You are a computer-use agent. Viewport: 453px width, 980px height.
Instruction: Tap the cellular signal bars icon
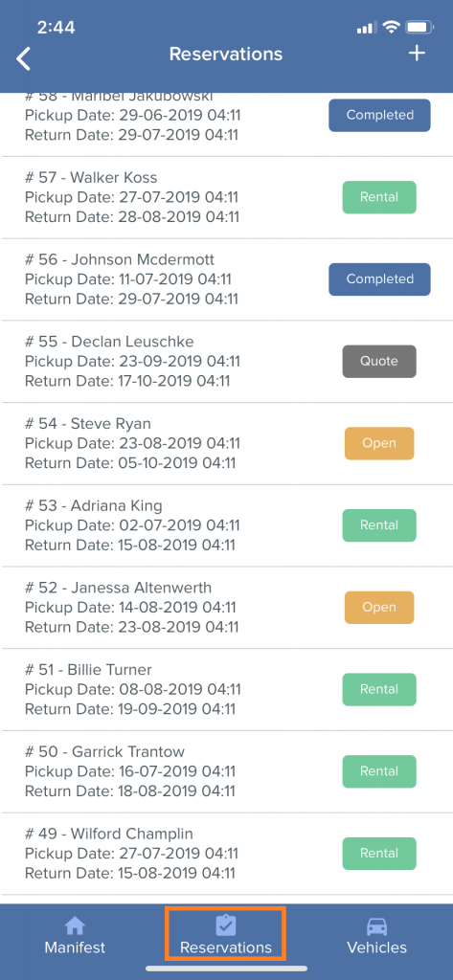(x=367, y=28)
